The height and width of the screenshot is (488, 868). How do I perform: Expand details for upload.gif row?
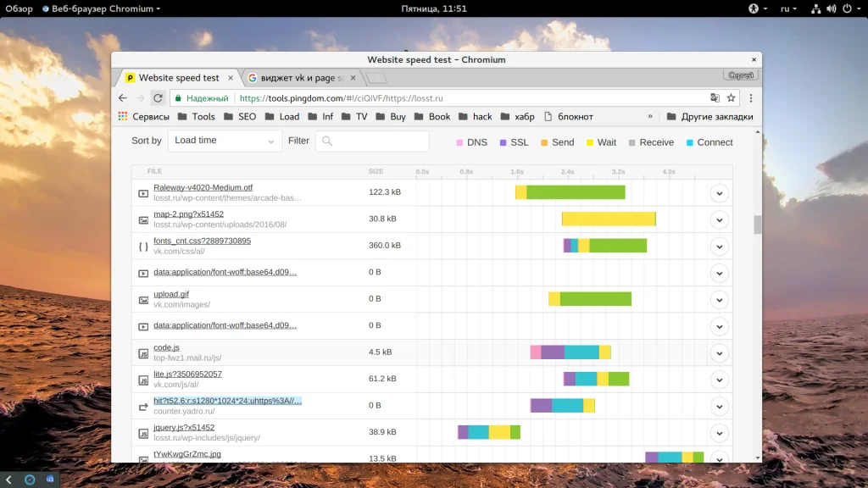[719, 299]
